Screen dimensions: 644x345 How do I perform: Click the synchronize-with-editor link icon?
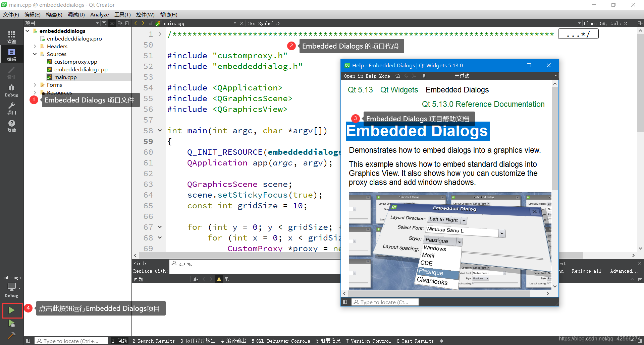point(112,23)
